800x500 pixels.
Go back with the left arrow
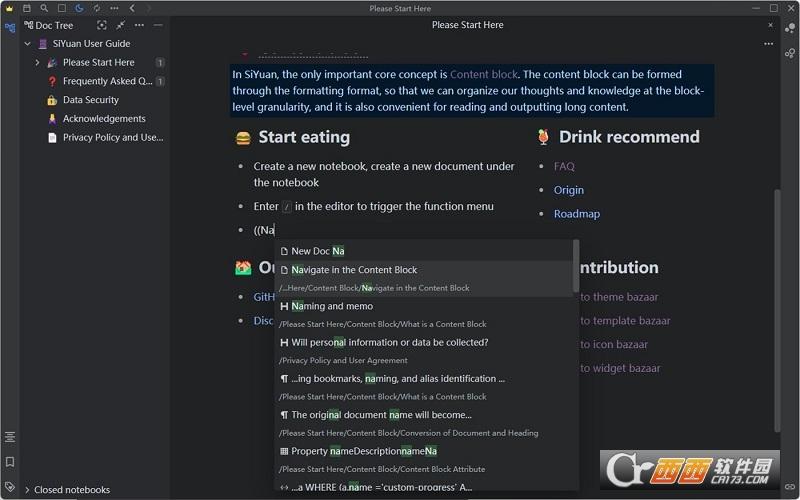132,8
